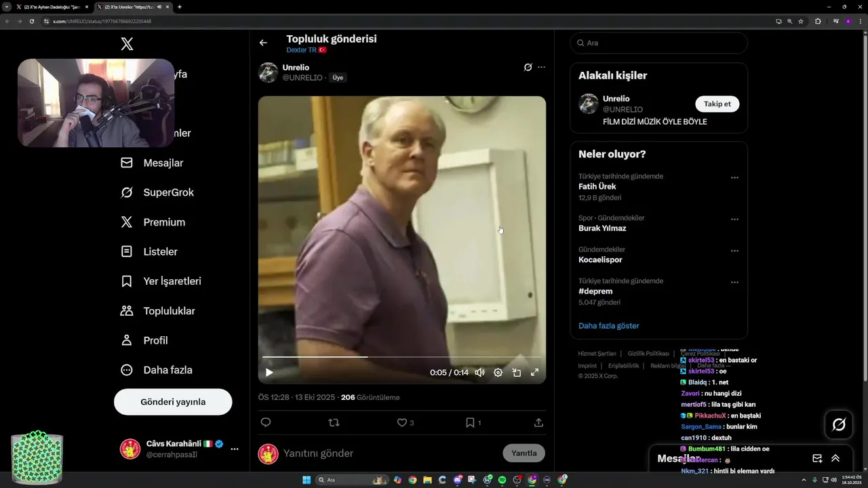The image size is (868, 488).
Task: Switch to the Ayhan Dadaloğlu browser tab
Action: pyautogui.click(x=52, y=7)
